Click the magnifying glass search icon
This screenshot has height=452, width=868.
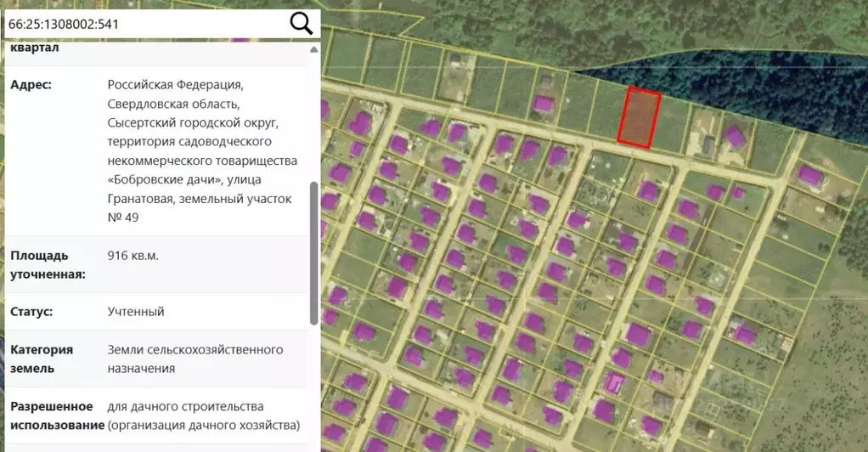pos(302,23)
